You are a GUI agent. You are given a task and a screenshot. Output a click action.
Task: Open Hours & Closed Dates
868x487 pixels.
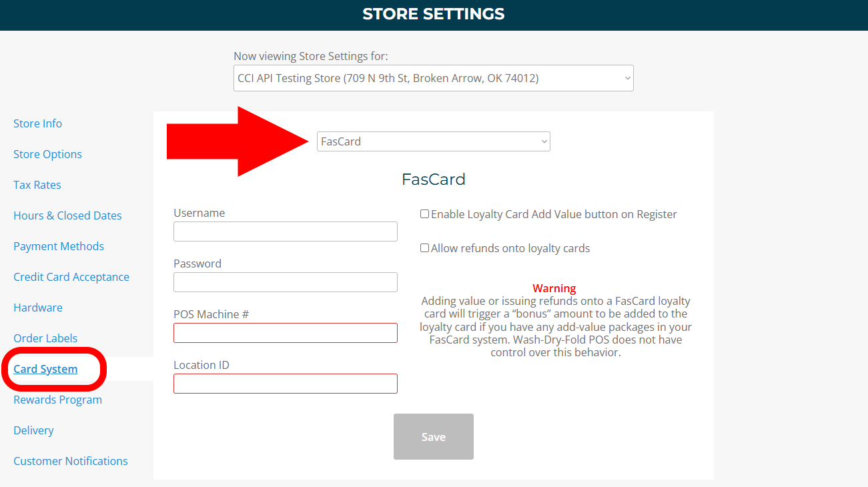[x=67, y=215]
